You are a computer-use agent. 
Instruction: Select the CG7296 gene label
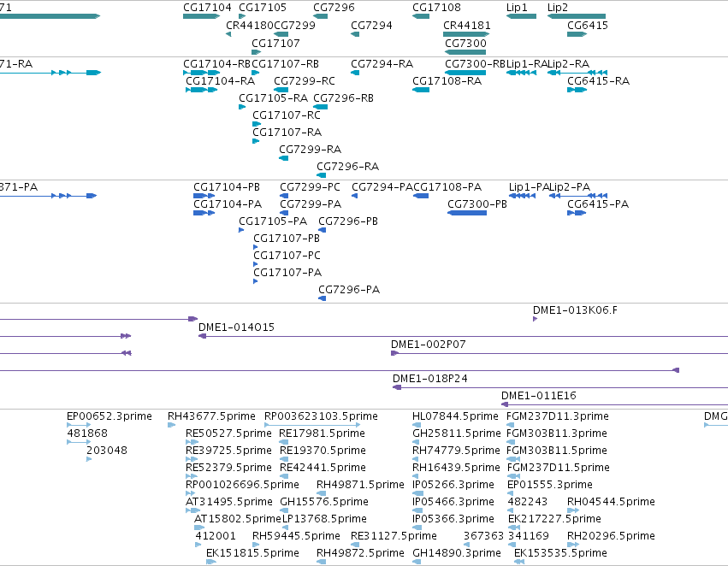pos(334,8)
